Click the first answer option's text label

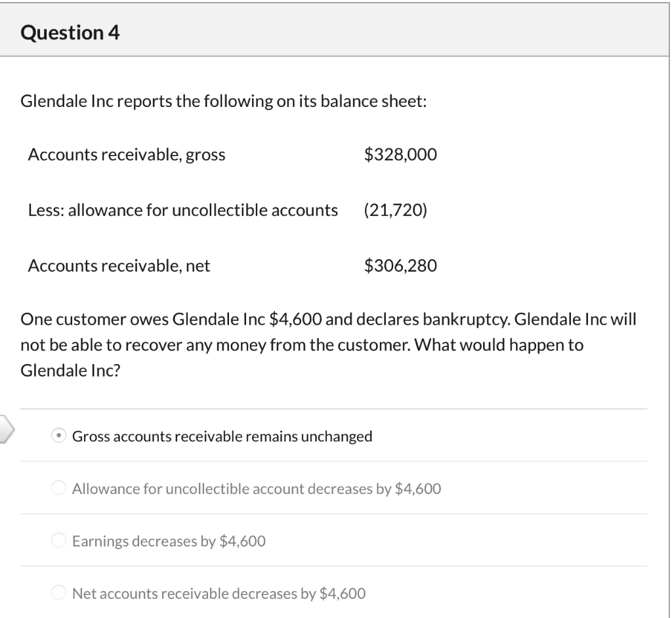coord(223,435)
